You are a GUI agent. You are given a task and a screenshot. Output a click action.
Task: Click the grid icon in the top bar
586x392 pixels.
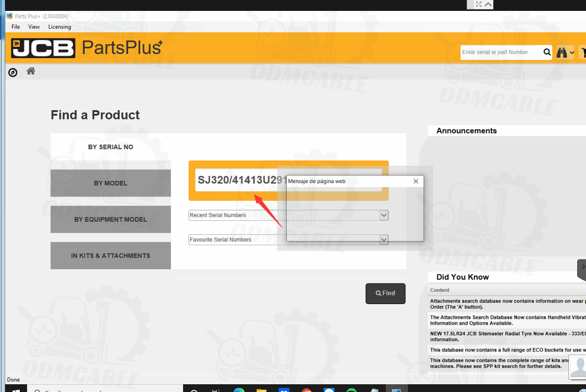pos(470,4)
